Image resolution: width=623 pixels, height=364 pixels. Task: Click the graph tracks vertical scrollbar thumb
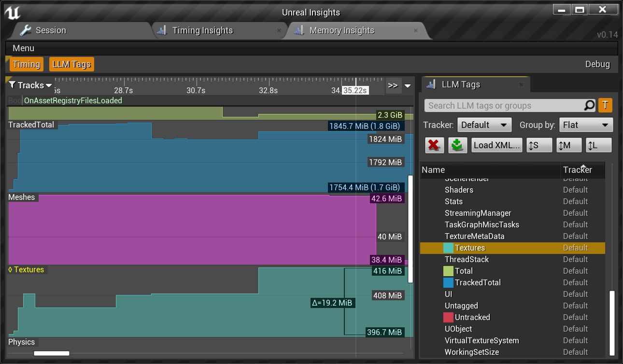pos(411,229)
